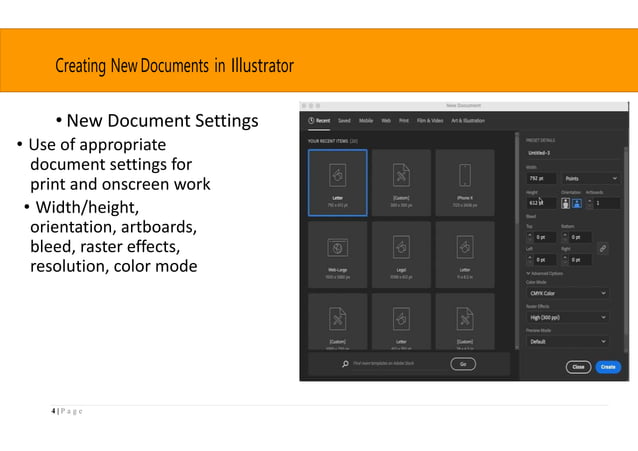Select the Letter preset thumbnail highlighted in blue
This screenshot has height=451, width=638.
click(338, 182)
